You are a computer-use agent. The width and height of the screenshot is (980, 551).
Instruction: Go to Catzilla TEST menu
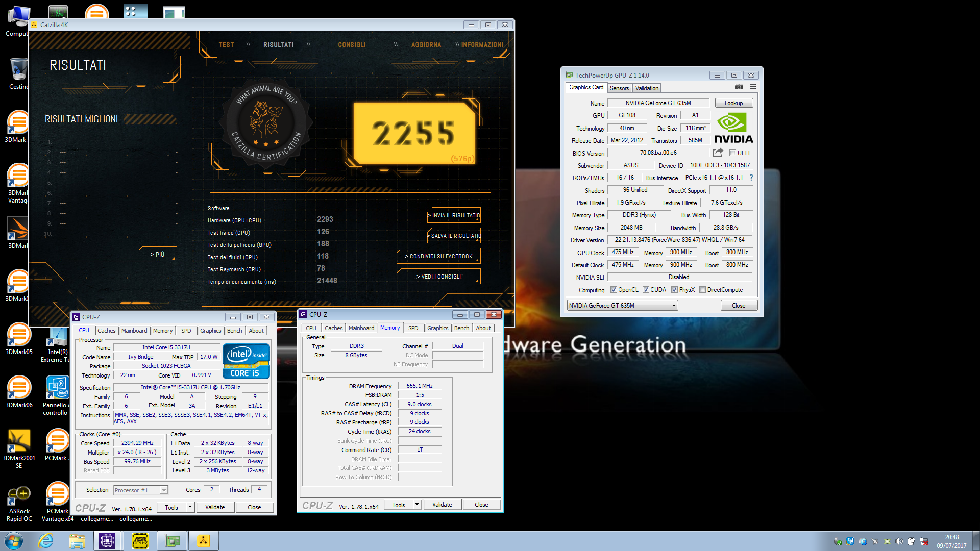click(x=226, y=45)
